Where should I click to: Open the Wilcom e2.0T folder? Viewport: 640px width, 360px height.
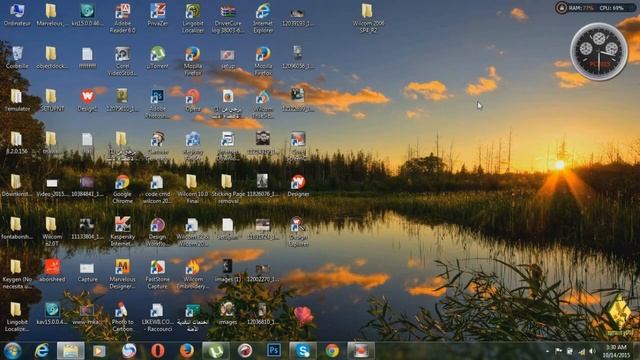click(52, 231)
